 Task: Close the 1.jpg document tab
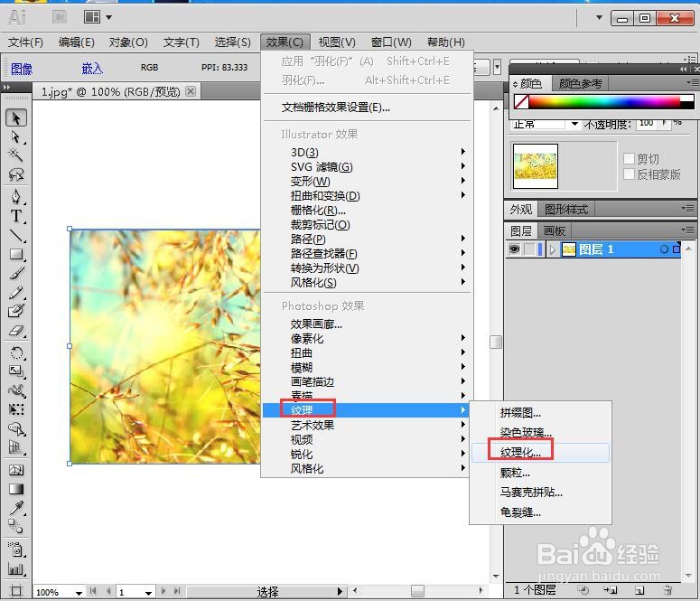point(191,91)
